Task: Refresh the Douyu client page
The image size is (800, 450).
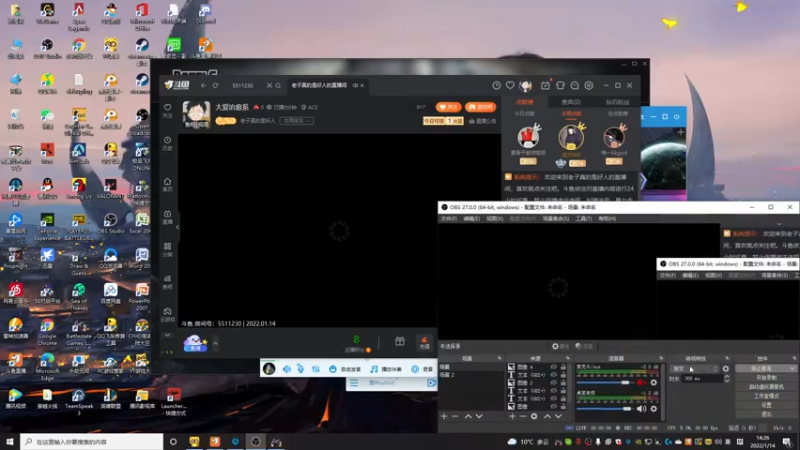Action: (x=215, y=85)
